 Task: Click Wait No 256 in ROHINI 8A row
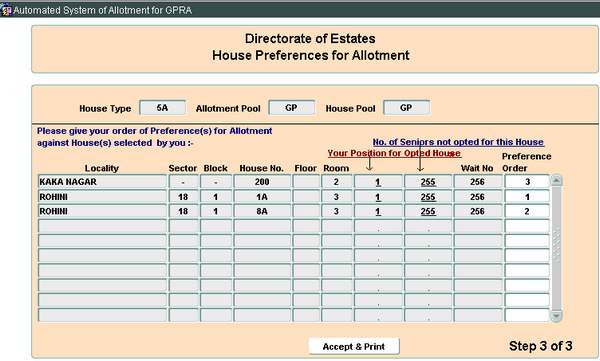point(478,211)
